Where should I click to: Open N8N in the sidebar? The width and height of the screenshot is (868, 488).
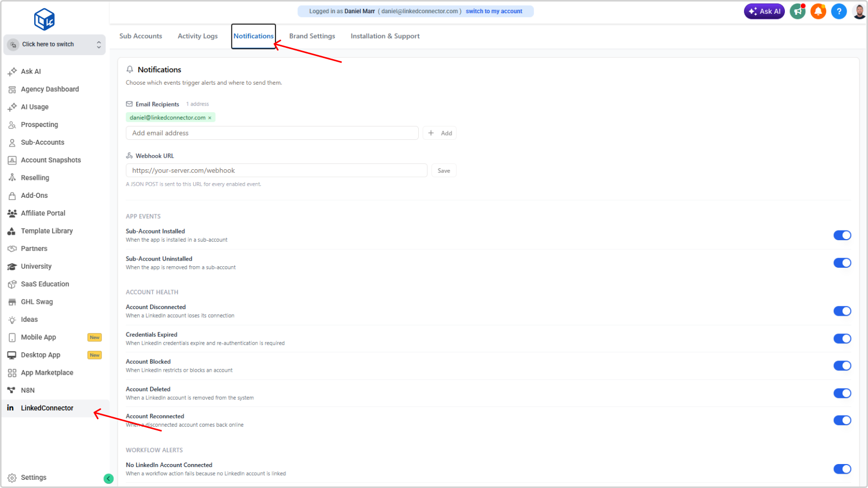click(x=28, y=391)
